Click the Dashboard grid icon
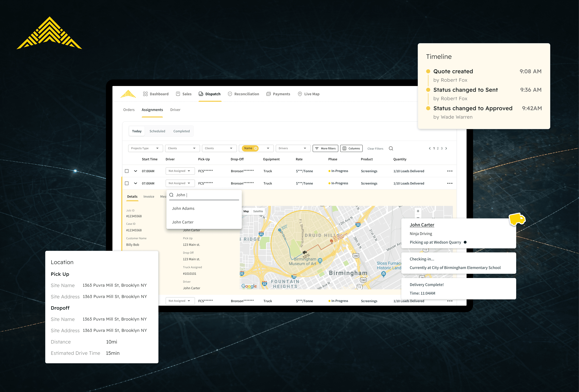Viewport: 579px width, 392px height. coord(145,94)
